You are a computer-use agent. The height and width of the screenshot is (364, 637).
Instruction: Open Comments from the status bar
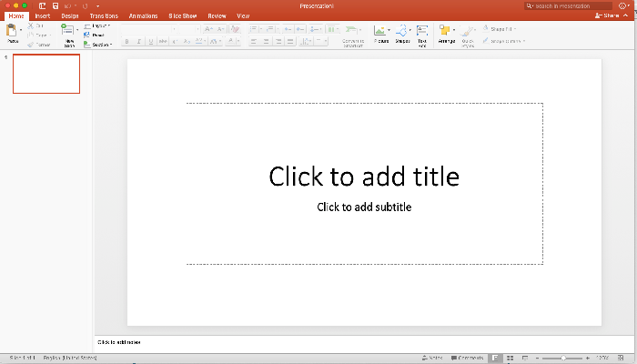pyautogui.click(x=467, y=358)
